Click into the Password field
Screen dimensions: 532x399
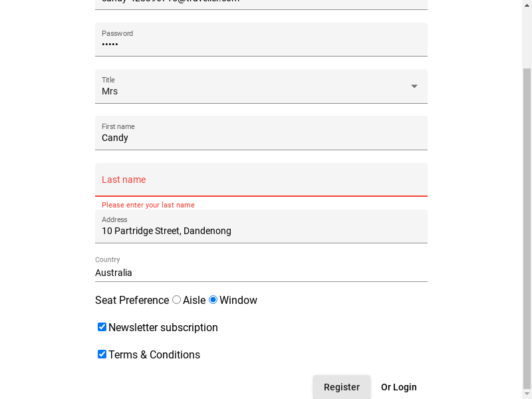click(261, 39)
